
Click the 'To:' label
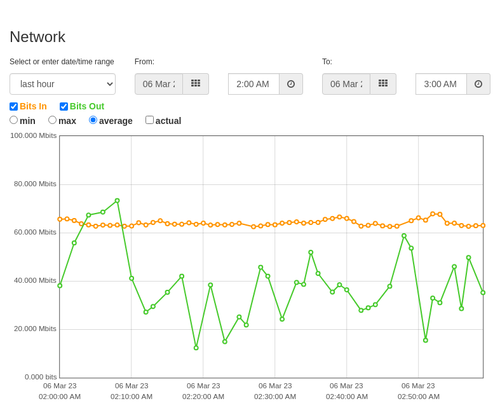[x=327, y=62]
